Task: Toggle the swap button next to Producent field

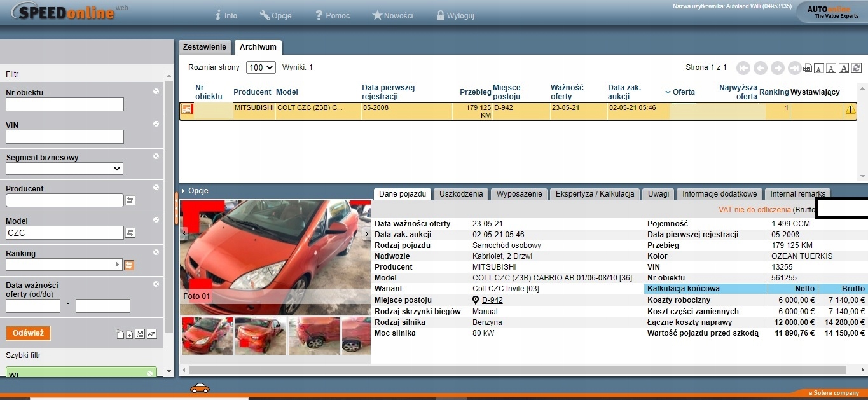Action: 130,200
